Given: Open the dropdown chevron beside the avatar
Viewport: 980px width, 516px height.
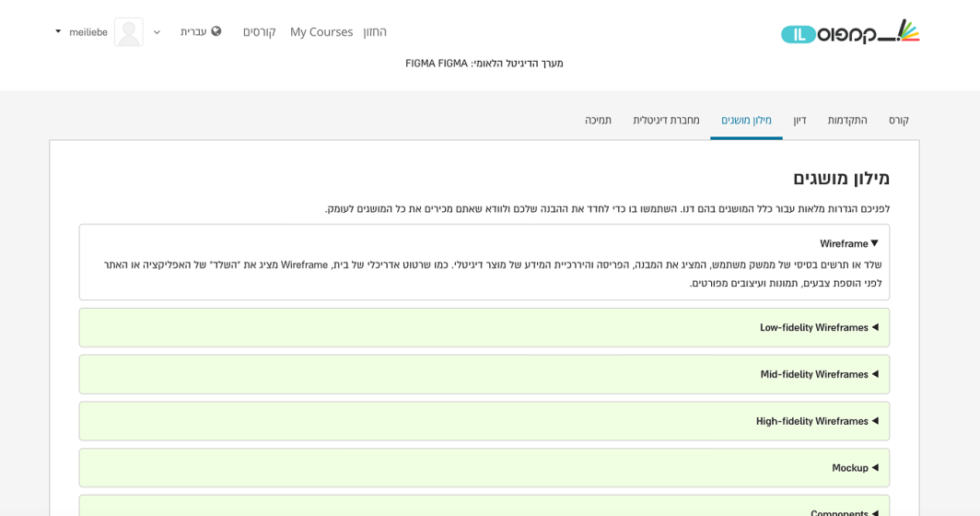Looking at the screenshot, I should (x=157, y=32).
